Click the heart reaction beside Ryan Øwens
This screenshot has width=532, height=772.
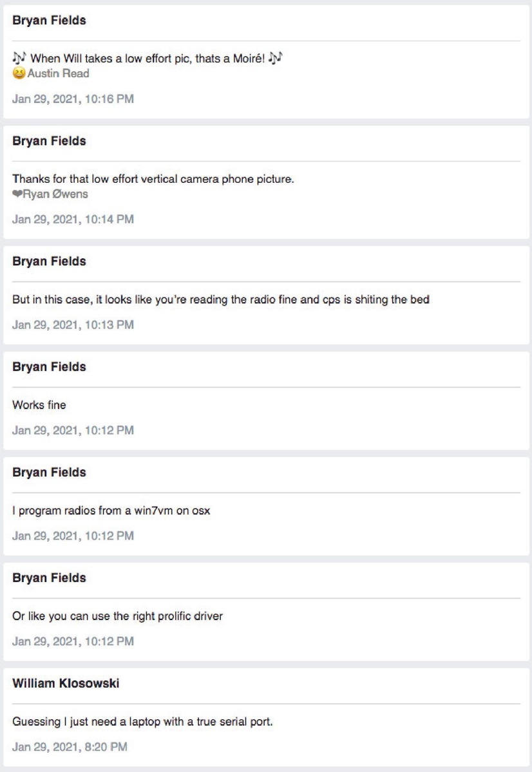(17, 194)
